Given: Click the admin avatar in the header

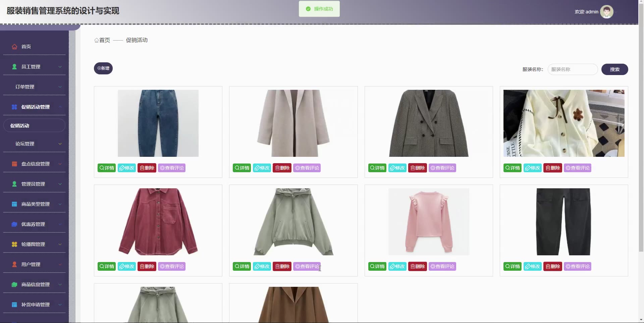Looking at the screenshot, I should pos(606,12).
